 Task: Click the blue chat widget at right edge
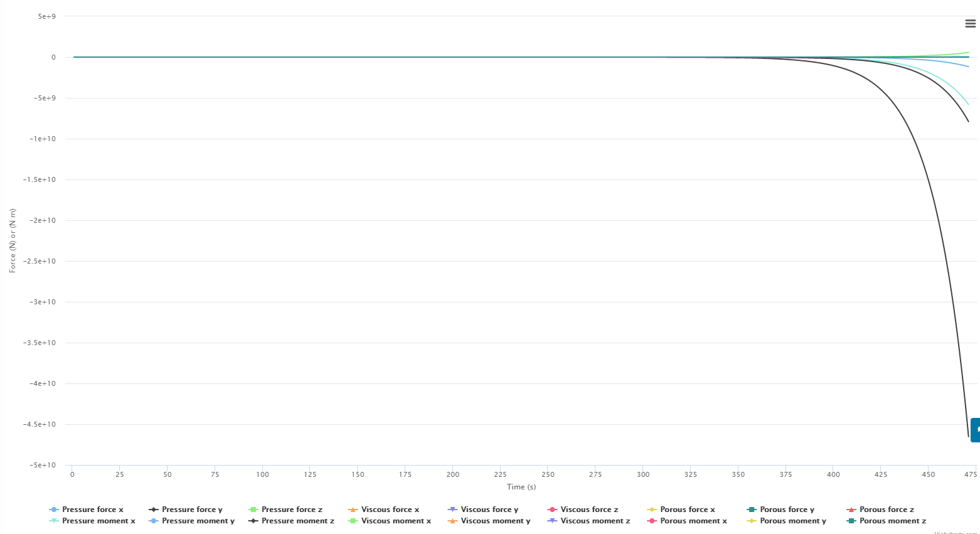coord(975,430)
